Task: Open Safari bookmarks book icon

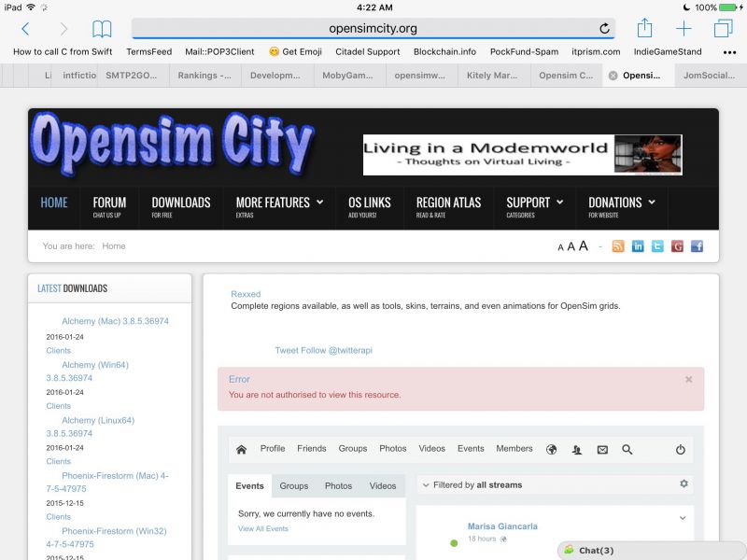Action: (x=102, y=29)
